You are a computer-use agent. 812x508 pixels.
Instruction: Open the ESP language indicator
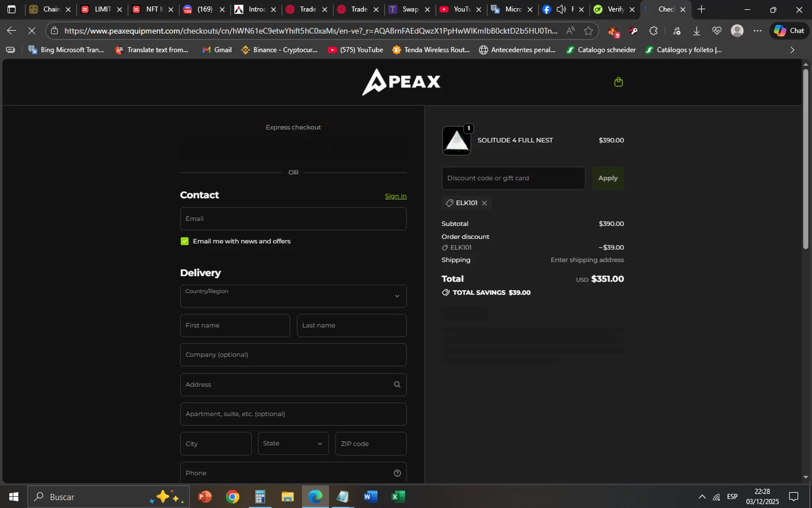click(x=732, y=497)
